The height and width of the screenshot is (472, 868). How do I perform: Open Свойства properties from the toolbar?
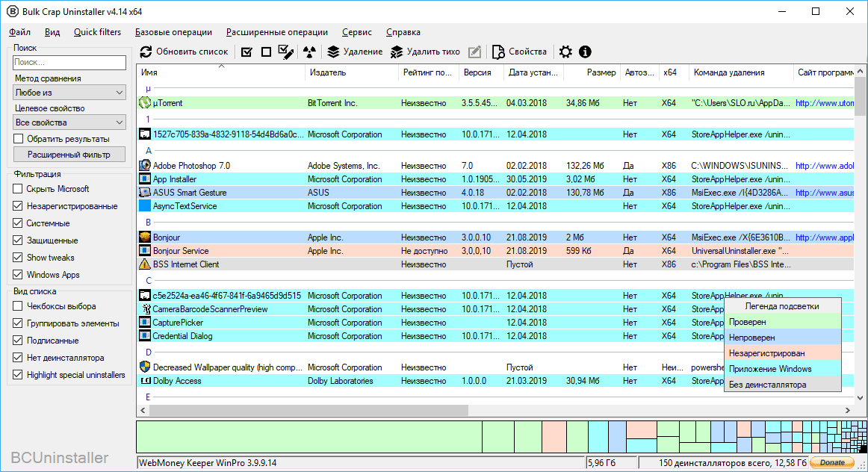tap(520, 52)
